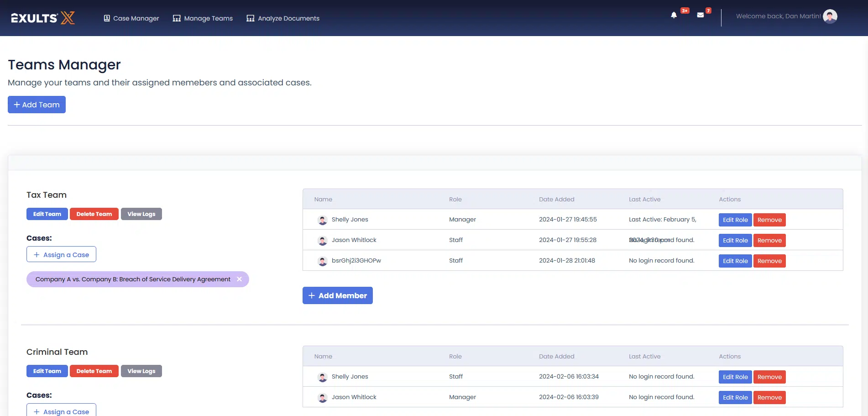Click Dan Martin's profile avatar
The width and height of the screenshot is (868, 416).
point(830,16)
